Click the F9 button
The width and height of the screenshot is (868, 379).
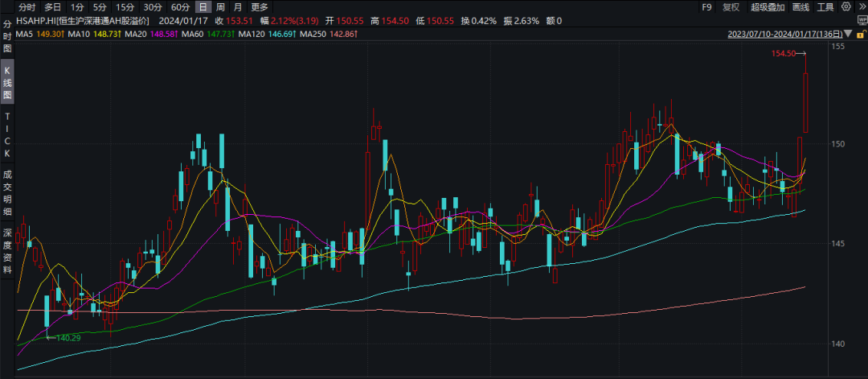coord(706,7)
